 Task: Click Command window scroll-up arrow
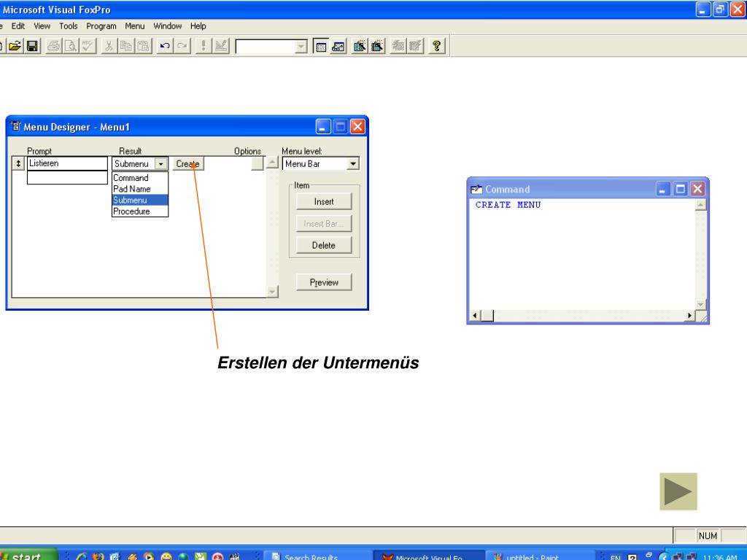tap(701, 205)
